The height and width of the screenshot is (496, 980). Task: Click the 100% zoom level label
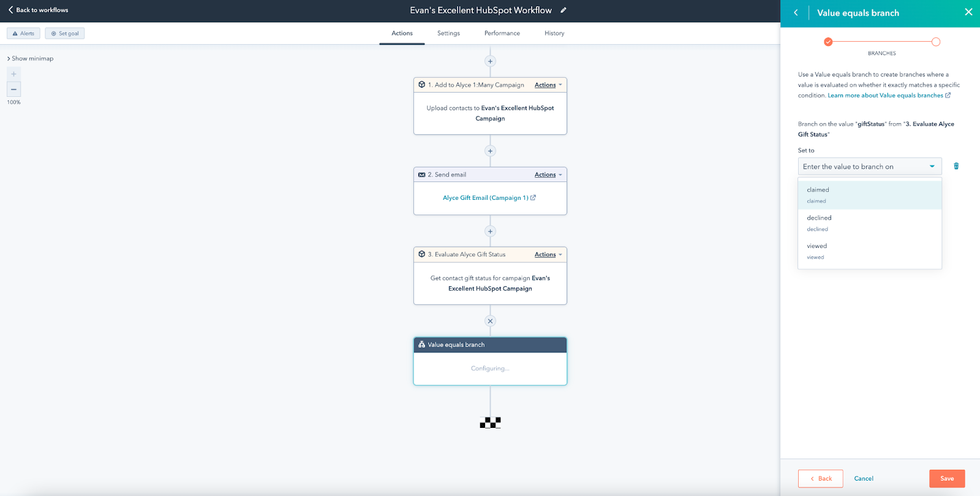click(13, 102)
